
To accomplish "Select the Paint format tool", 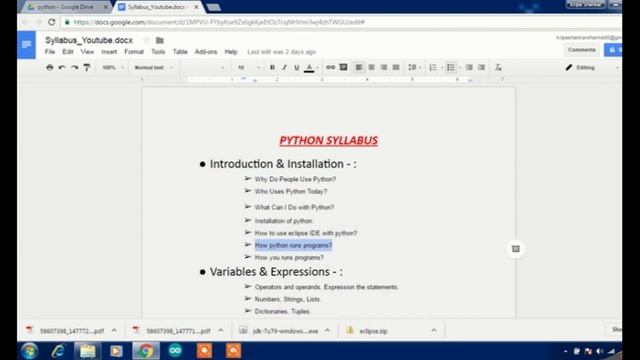I will coord(87,67).
